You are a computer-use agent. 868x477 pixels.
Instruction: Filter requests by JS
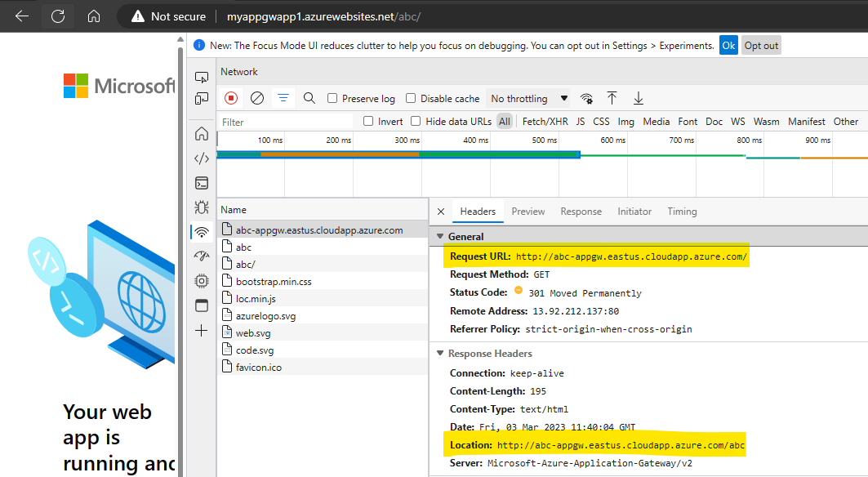[580, 122]
